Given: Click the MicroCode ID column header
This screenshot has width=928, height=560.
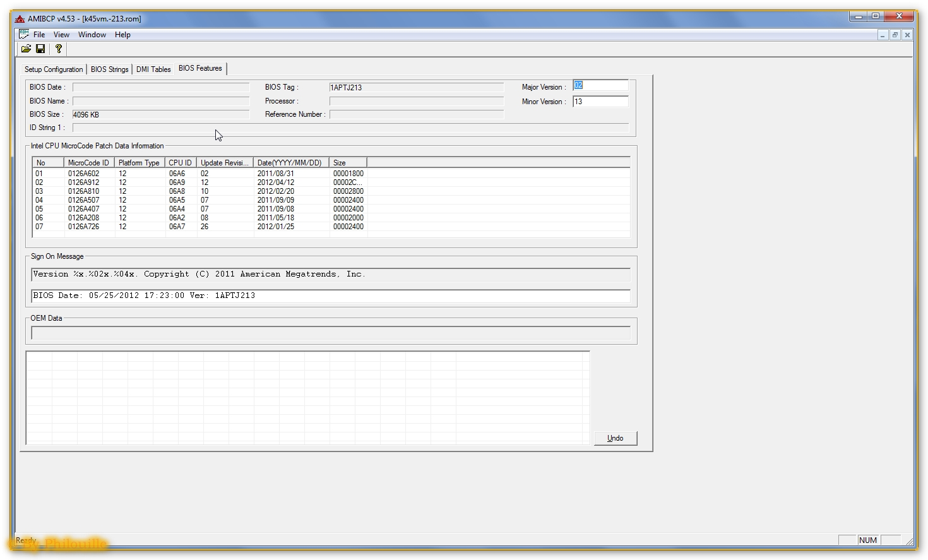Looking at the screenshot, I should pyautogui.click(x=88, y=163).
